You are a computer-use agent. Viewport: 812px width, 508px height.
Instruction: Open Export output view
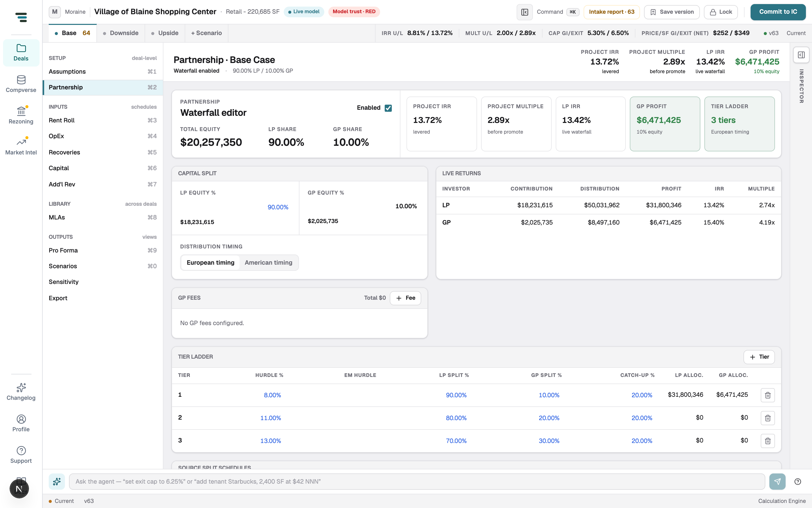[103, 298]
